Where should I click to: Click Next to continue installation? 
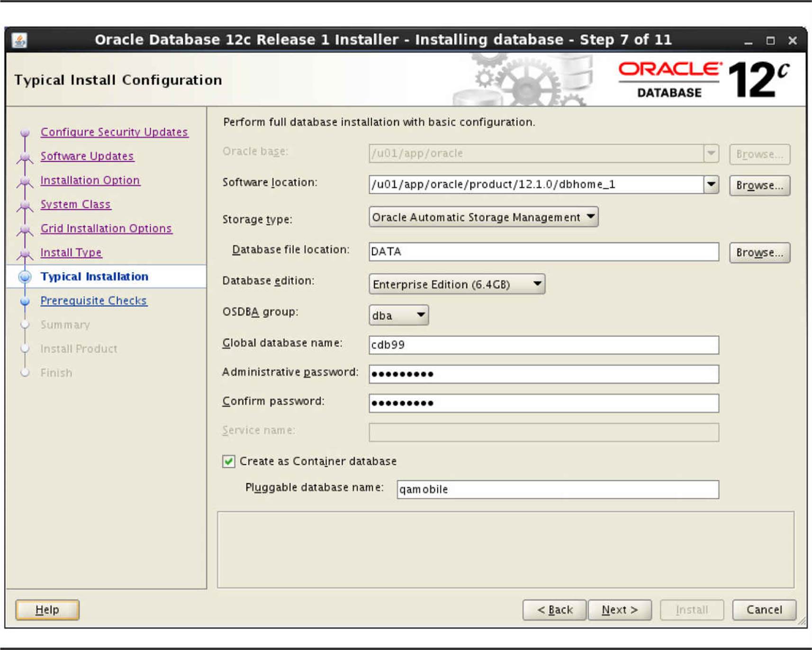click(620, 610)
